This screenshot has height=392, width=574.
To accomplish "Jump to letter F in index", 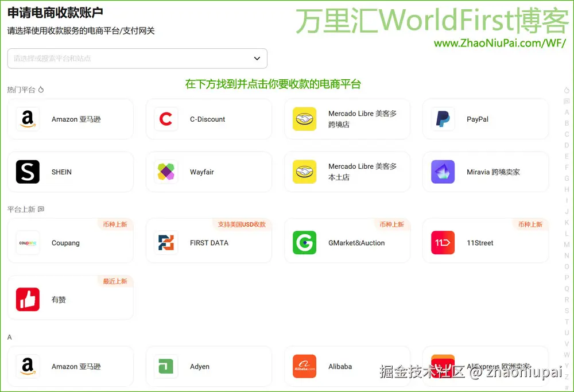I will [567, 167].
